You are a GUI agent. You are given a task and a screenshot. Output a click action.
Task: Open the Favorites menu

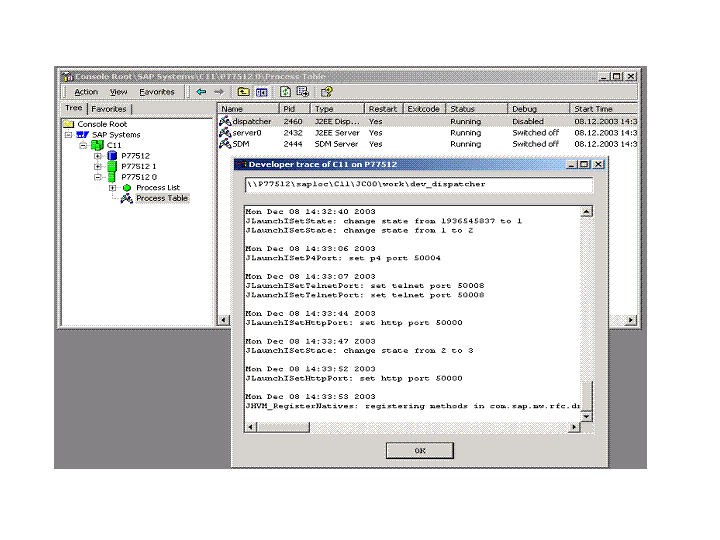157,92
